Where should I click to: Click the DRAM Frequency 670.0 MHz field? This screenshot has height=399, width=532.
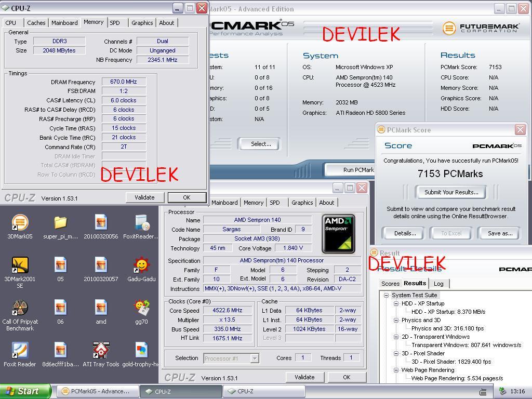[124, 82]
